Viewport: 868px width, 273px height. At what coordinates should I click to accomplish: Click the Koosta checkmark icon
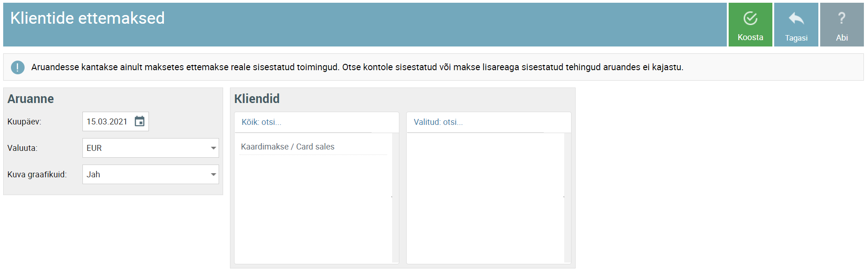[x=750, y=18]
